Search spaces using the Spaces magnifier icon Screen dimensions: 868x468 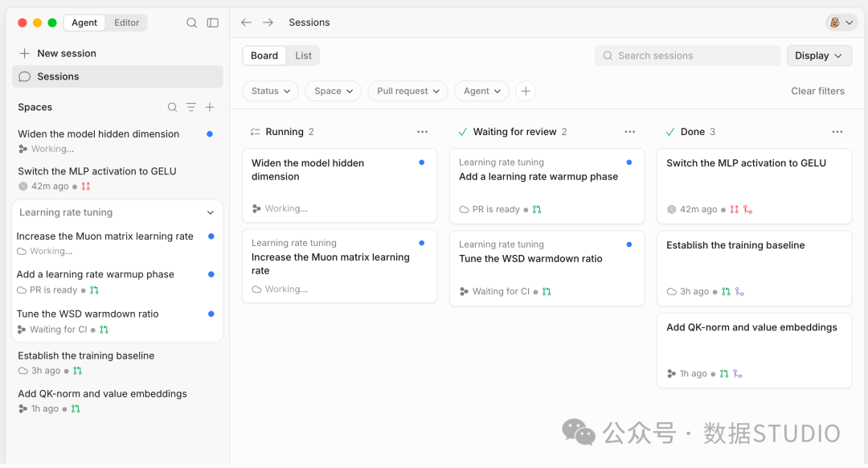[x=172, y=107]
